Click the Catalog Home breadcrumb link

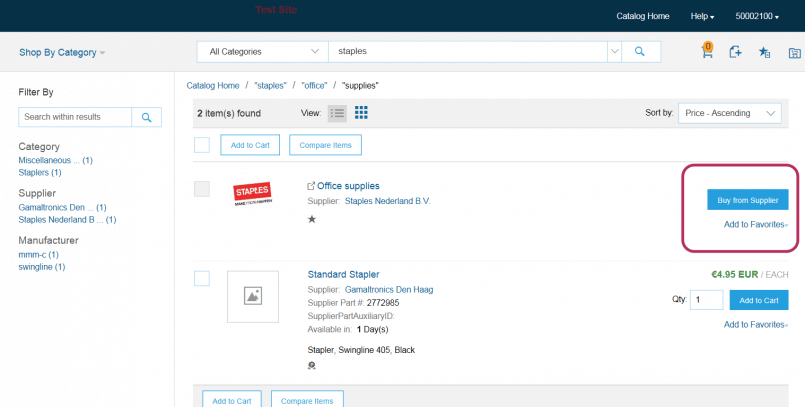[x=213, y=86]
